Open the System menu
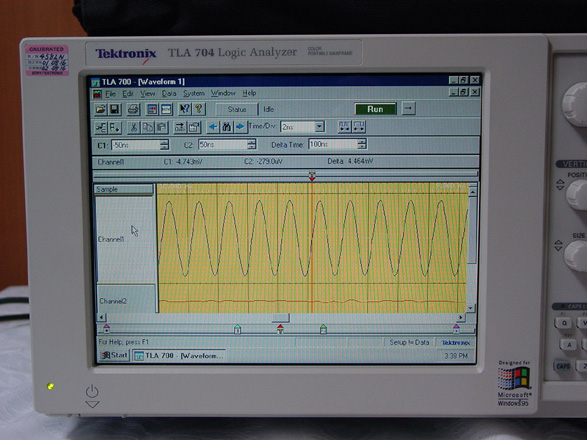 tap(194, 93)
